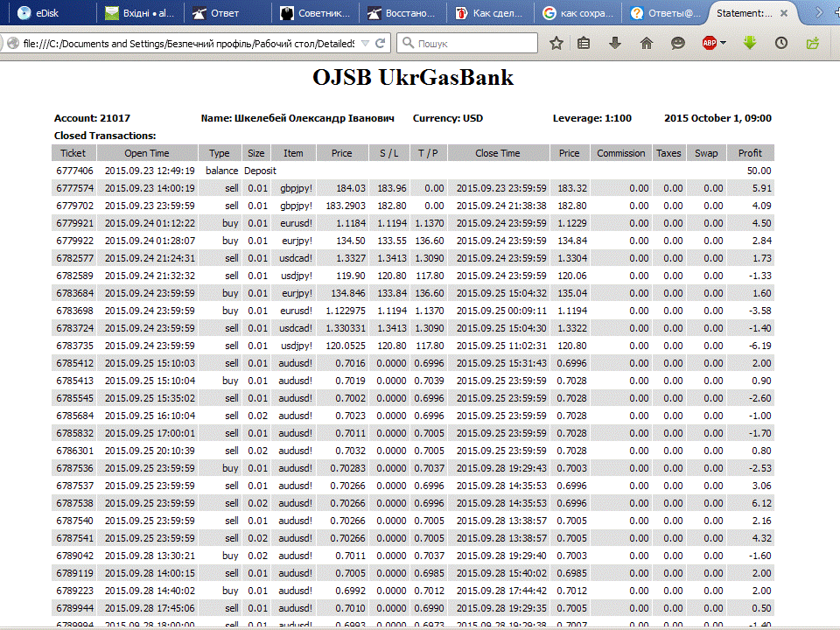Click the Close Time column header
Viewport: 840px width, 630px height.
(x=498, y=153)
